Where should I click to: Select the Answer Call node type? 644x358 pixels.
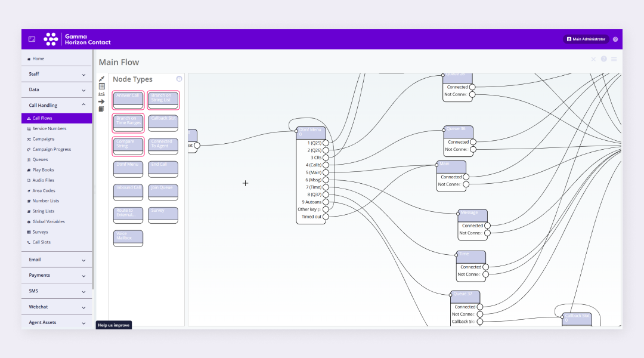pyautogui.click(x=128, y=100)
